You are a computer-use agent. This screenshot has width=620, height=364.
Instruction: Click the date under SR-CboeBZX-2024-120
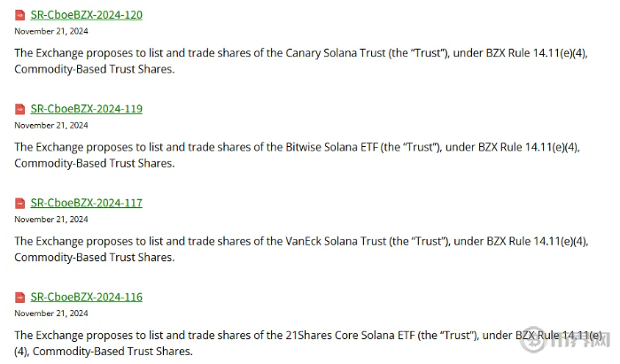coord(51,31)
